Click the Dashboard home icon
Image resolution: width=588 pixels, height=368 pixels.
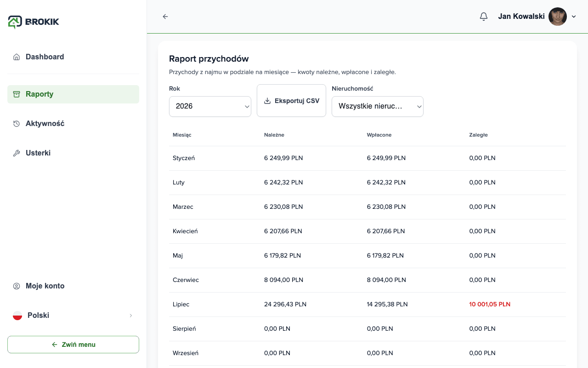coord(17,57)
